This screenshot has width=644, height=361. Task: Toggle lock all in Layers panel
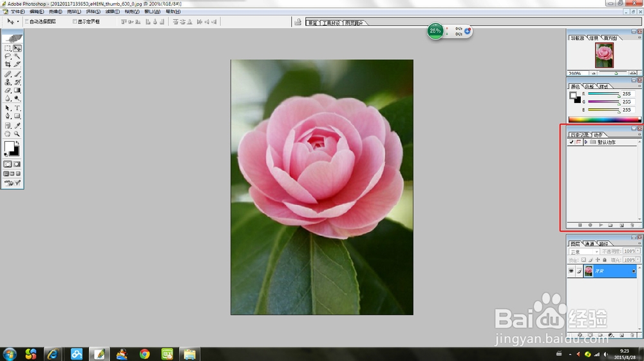(605, 260)
